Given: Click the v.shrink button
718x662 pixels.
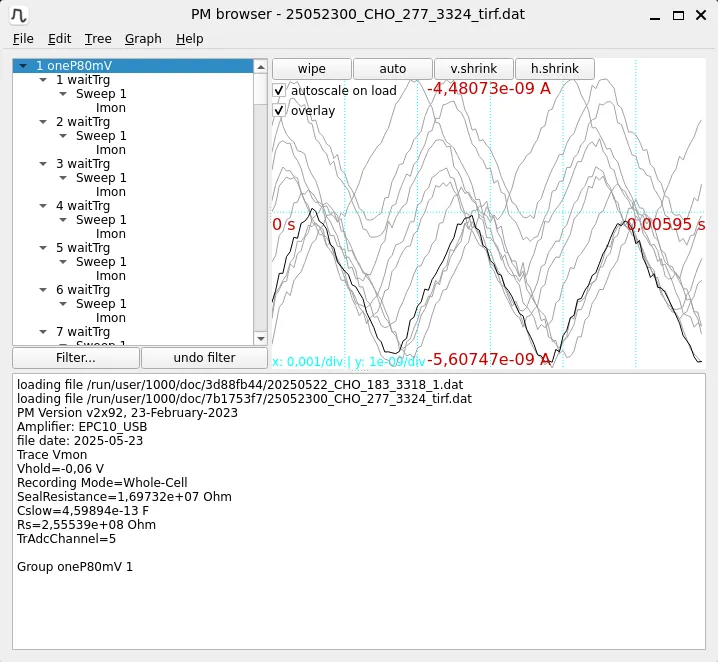Looking at the screenshot, I should coord(473,69).
